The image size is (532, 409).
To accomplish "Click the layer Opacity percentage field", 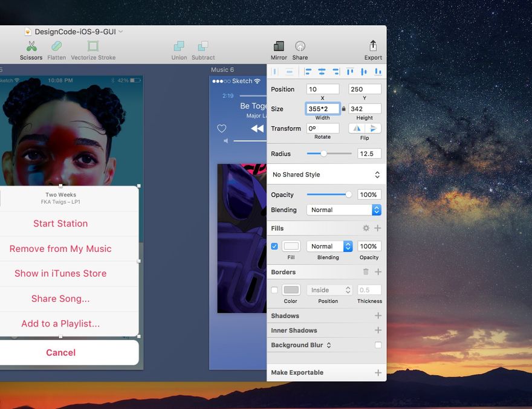I will (x=369, y=195).
